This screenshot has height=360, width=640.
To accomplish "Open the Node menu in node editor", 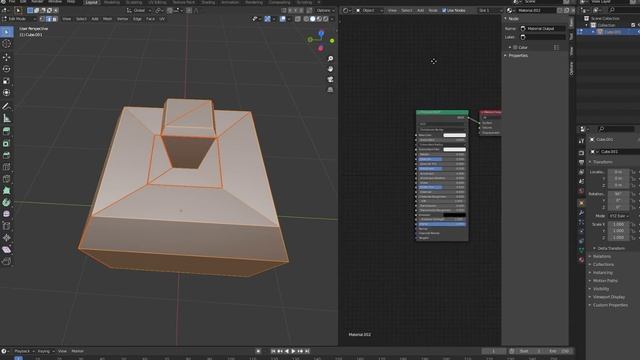I will point(433,10).
